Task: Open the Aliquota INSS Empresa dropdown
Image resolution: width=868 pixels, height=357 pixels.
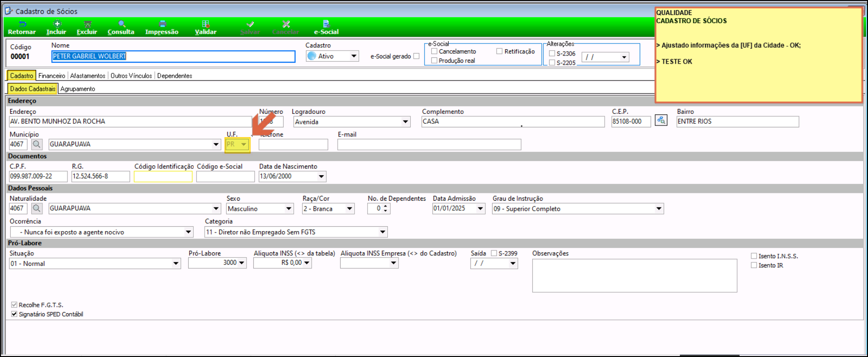Action: click(394, 263)
